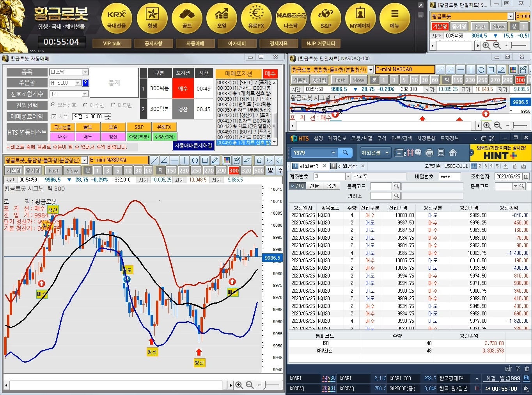Open color palette in main chart toolbar
Image resolution: width=532 pixels, height=395 pixels.
[227, 160]
